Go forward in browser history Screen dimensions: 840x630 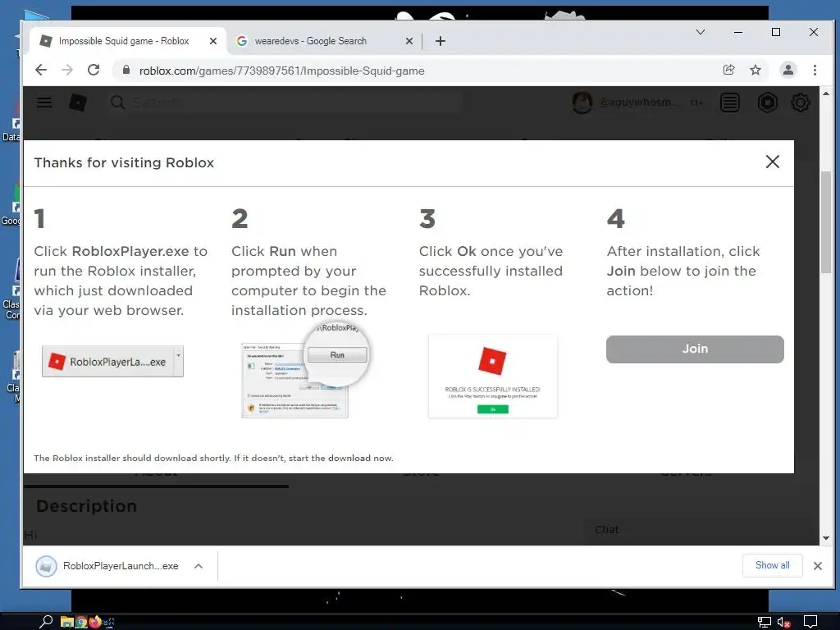(x=67, y=71)
